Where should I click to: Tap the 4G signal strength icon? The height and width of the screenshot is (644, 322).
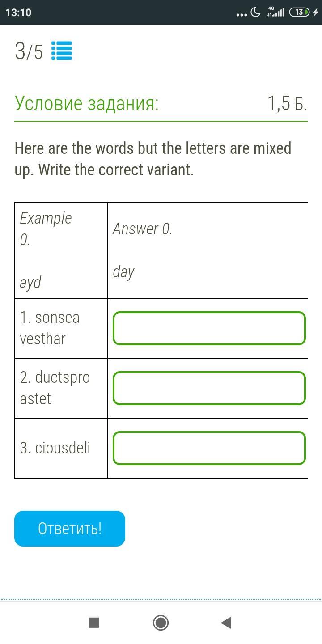click(276, 12)
